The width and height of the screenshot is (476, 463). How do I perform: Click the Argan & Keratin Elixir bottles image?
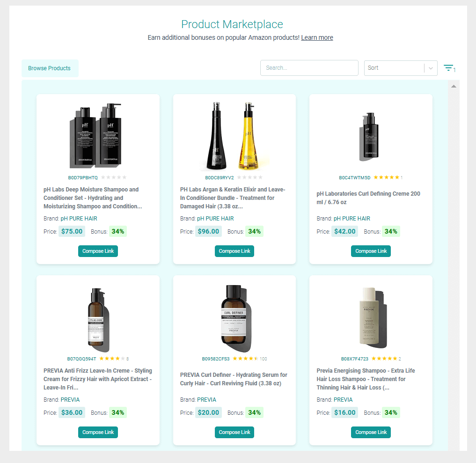click(x=234, y=136)
